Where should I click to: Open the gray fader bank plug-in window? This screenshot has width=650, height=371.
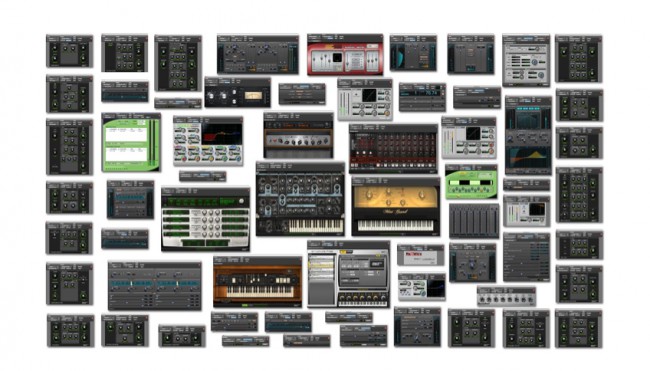(474, 221)
